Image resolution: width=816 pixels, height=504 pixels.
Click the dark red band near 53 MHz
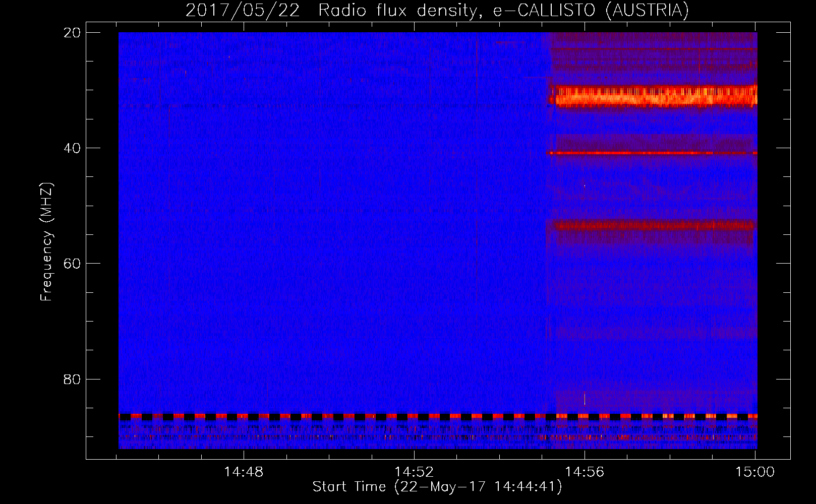point(655,225)
